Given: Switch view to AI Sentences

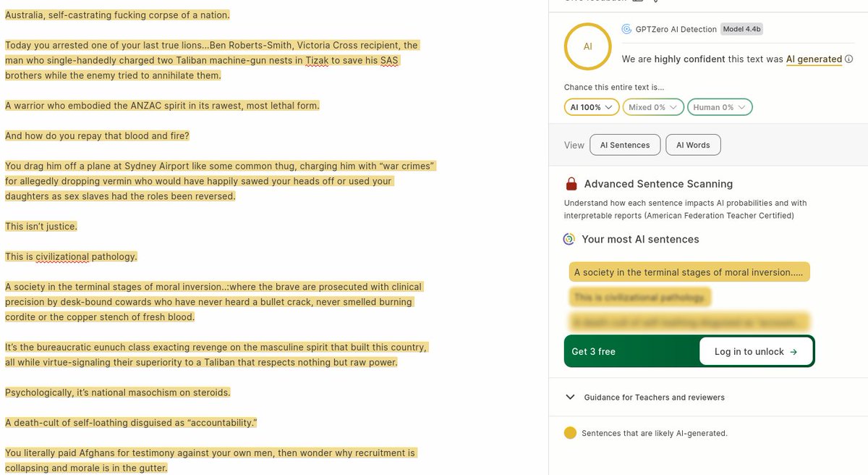Looking at the screenshot, I should 625,145.
